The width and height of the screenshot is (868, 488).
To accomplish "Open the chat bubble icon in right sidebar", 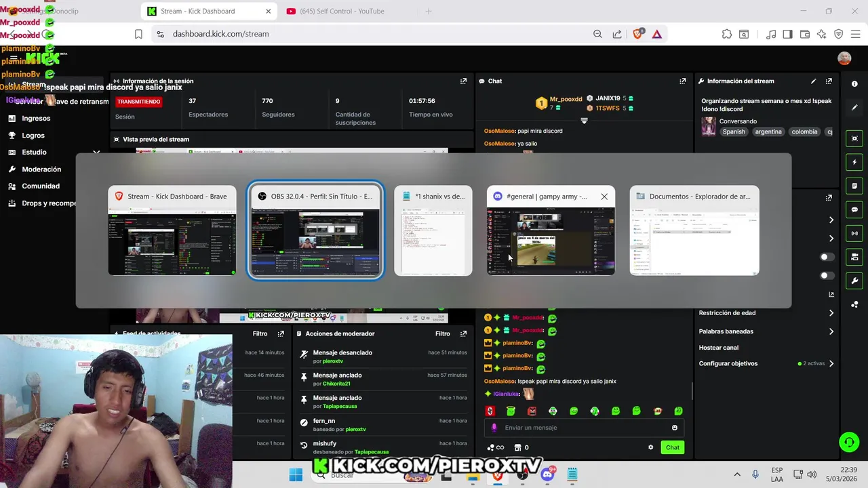I will pos(854,209).
